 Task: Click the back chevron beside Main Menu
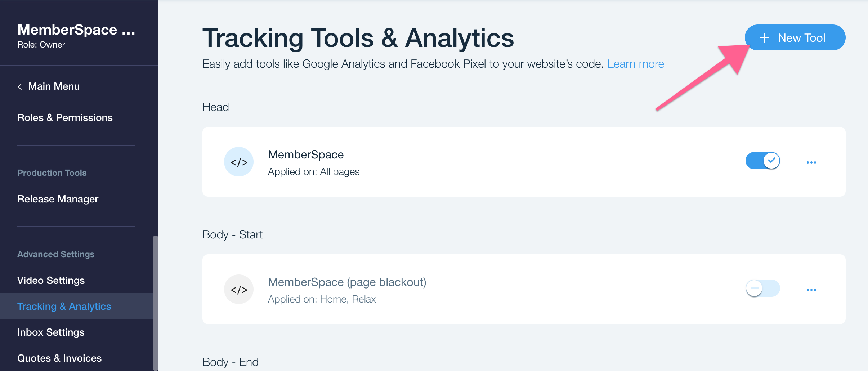click(20, 87)
